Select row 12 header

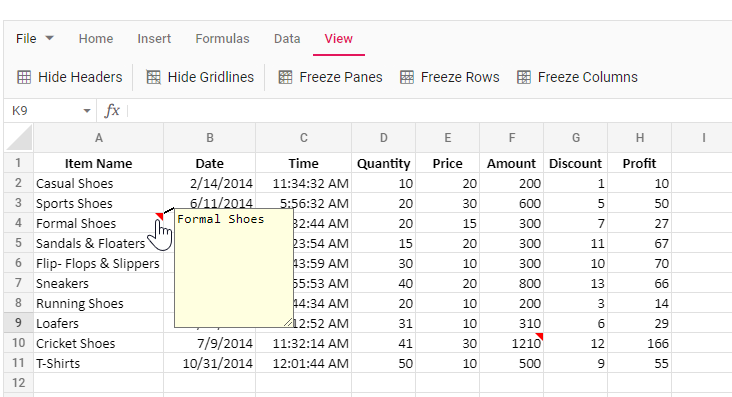19,383
